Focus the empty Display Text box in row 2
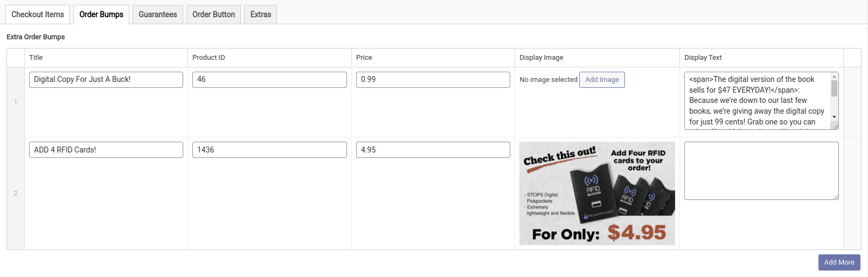Viewport: 868px width, 277px height. coord(761,171)
